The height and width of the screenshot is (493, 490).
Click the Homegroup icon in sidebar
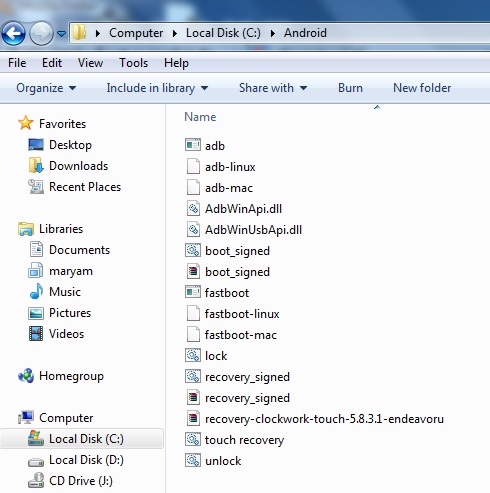coord(26,376)
